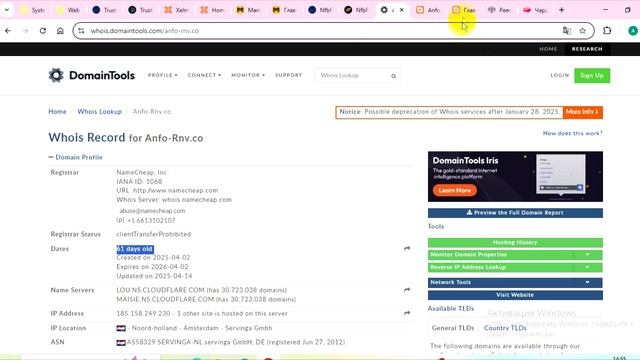The height and width of the screenshot is (360, 640).
Task: Open the MONITOR dropdown menu
Action: click(x=248, y=75)
